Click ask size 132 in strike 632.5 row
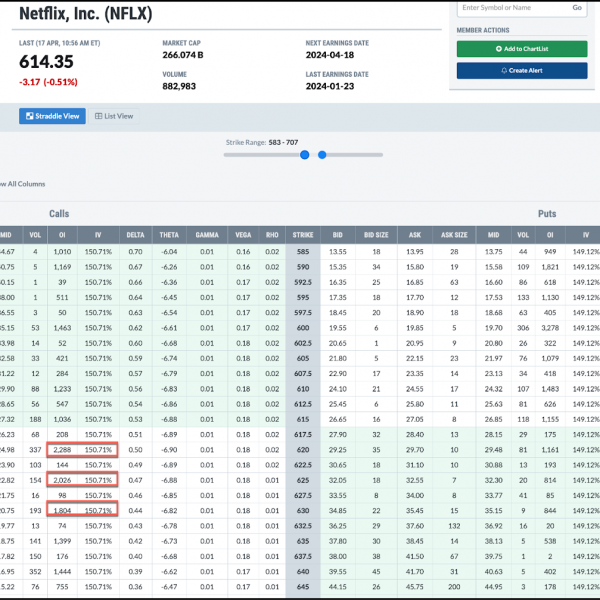The image size is (600, 600). pyautogui.click(x=454, y=526)
